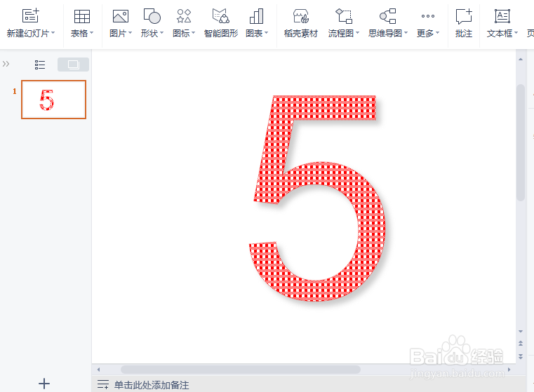Click the 图表 chart icon
534x392 pixels.
click(256, 16)
